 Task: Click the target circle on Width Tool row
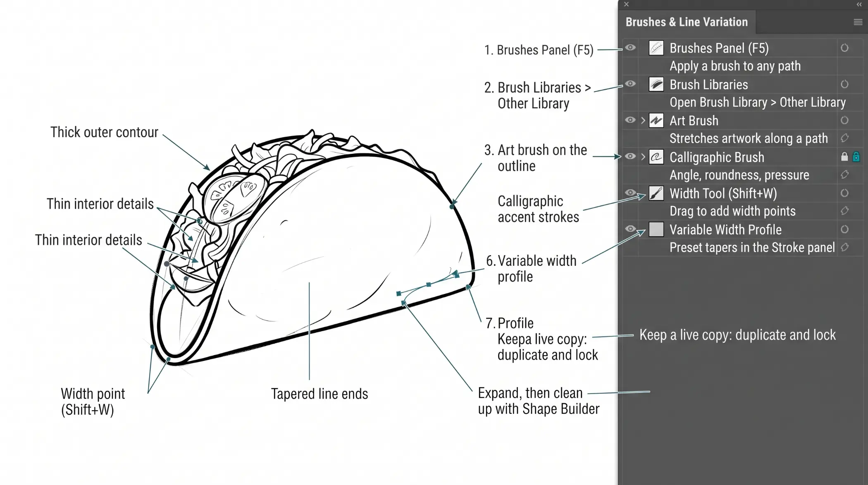(844, 193)
